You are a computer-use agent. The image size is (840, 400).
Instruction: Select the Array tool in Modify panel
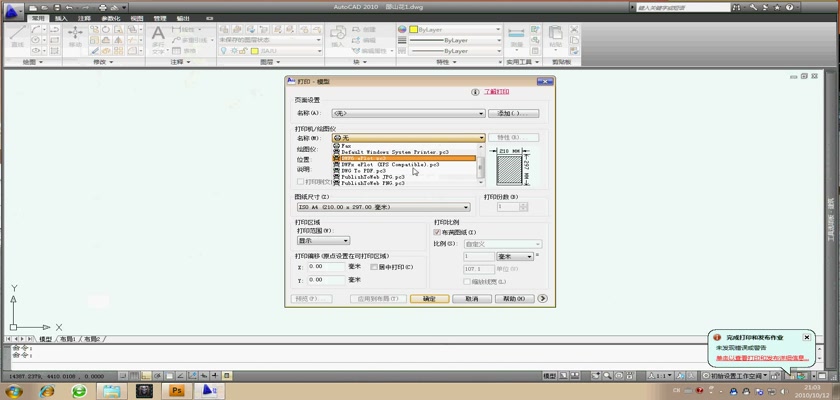[x=118, y=51]
